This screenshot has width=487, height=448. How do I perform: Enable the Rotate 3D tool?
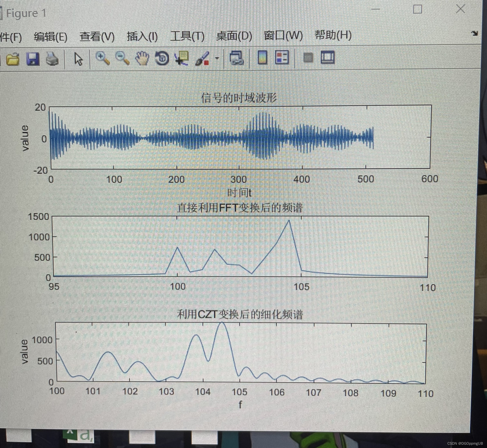click(x=162, y=58)
